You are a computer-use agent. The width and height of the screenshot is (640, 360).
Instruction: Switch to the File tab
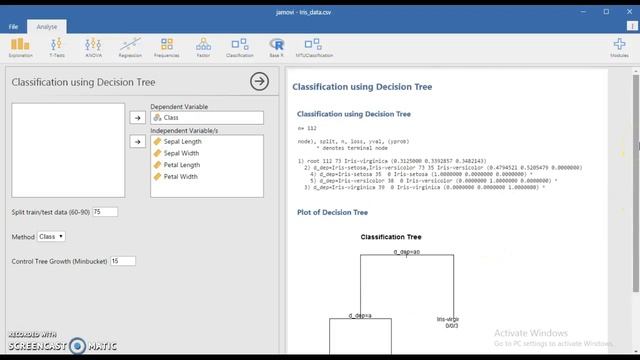[13, 27]
